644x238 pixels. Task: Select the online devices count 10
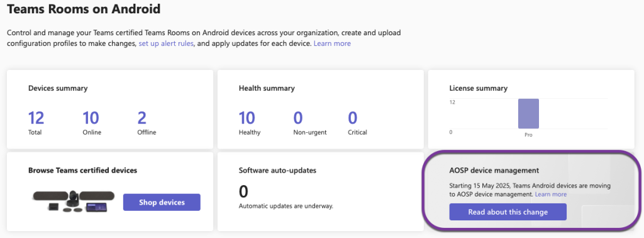point(91,118)
